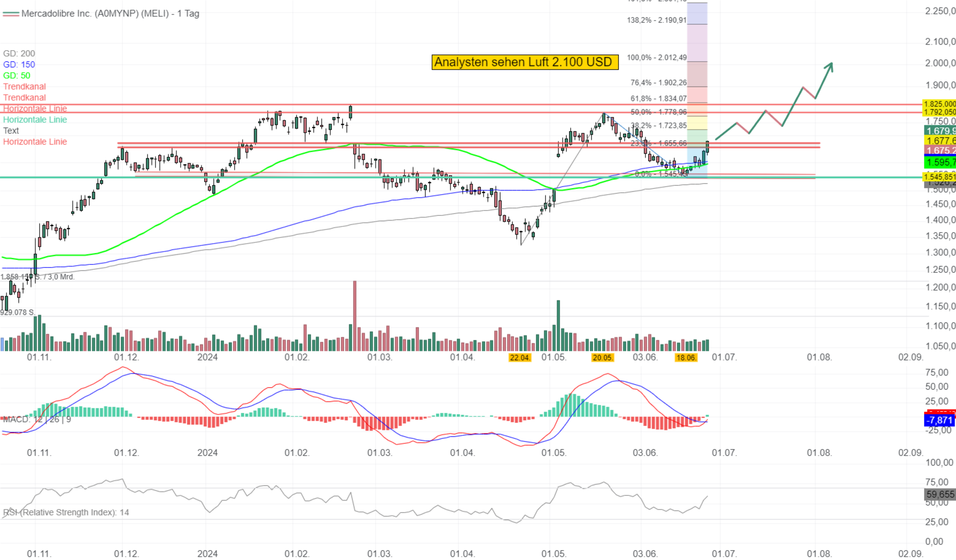Click the Fibonacci label 50,0% - 1.778,96
The image size is (956, 560).
[x=658, y=112]
